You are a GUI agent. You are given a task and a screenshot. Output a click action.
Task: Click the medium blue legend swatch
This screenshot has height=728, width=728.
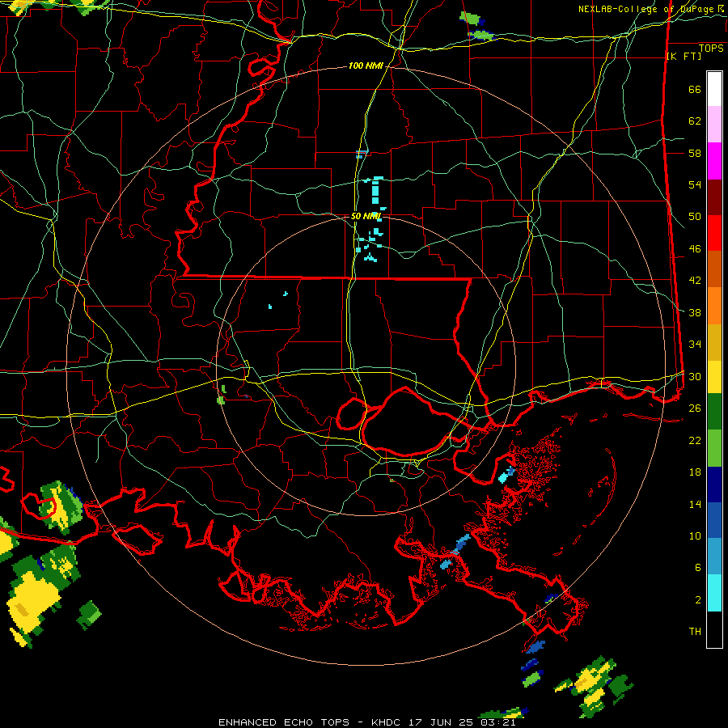tap(714, 521)
